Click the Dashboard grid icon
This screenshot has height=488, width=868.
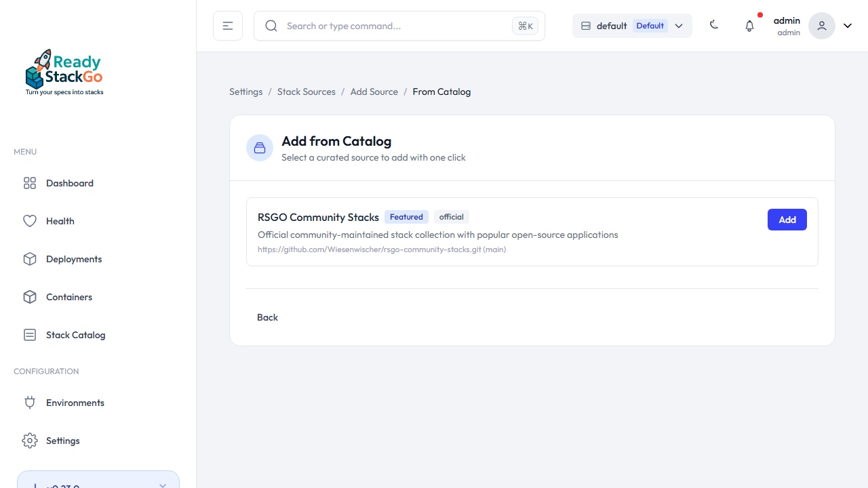30,183
